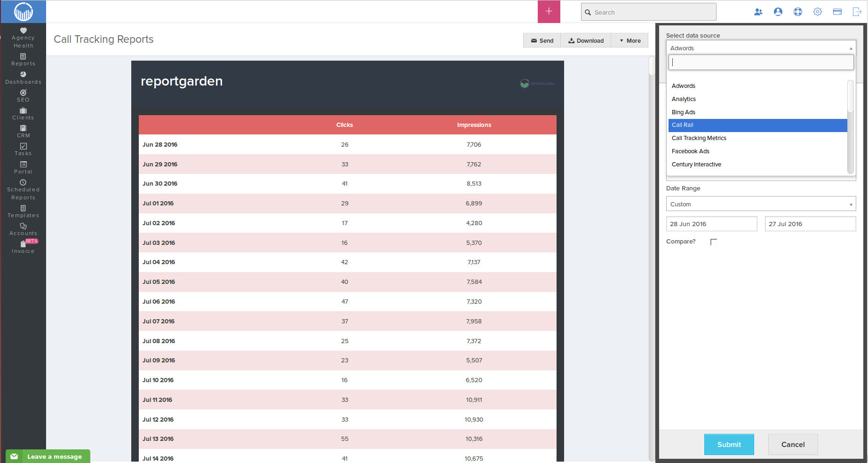Open Templates in the sidebar

(x=23, y=212)
